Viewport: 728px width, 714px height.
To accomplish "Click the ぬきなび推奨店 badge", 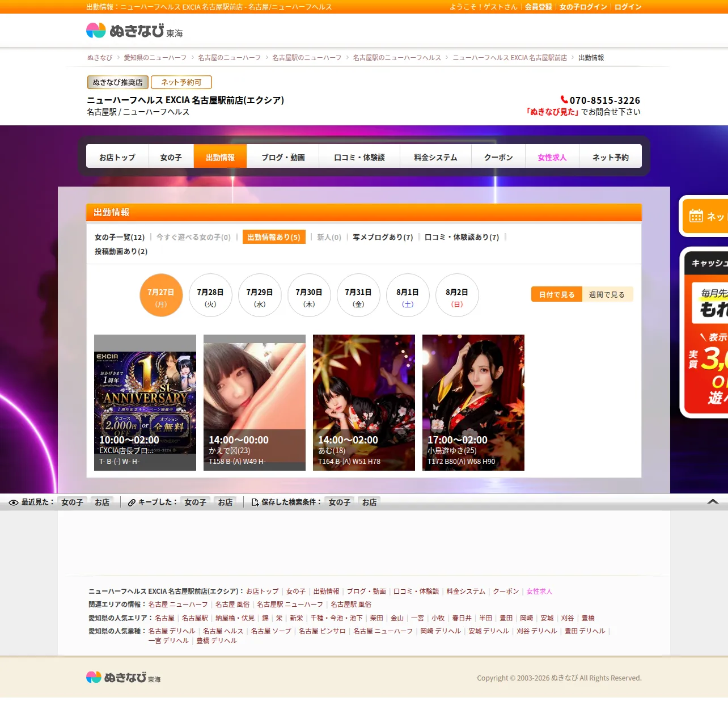I will [x=118, y=82].
